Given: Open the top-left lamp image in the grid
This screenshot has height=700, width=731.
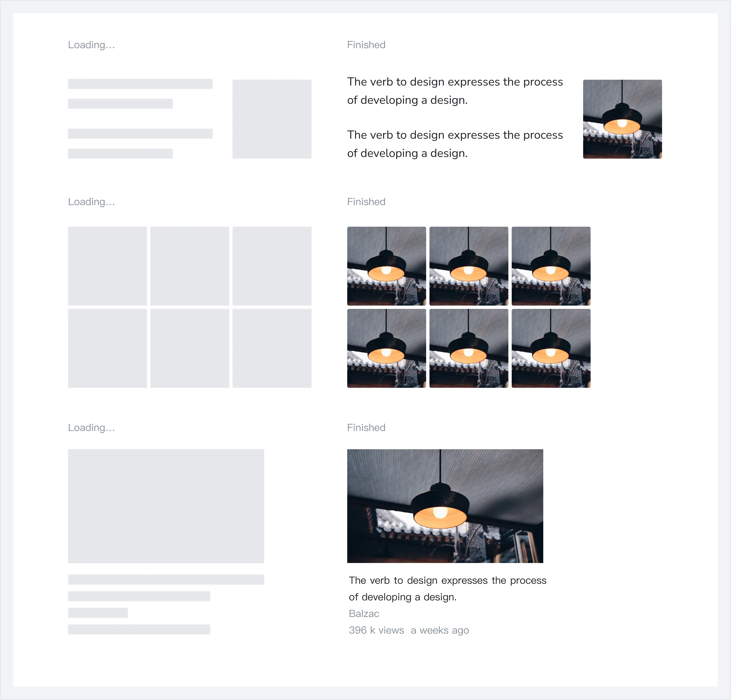Looking at the screenshot, I should tap(386, 266).
